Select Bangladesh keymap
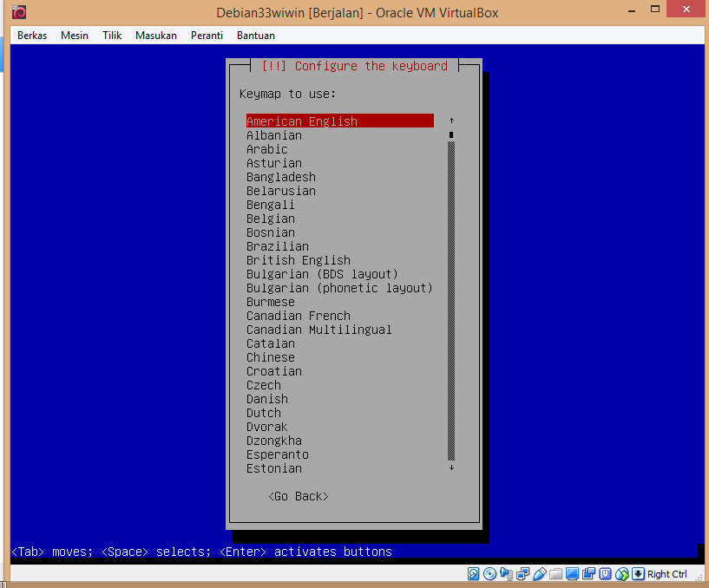The height and width of the screenshot is (588, 709). [340, 177]
